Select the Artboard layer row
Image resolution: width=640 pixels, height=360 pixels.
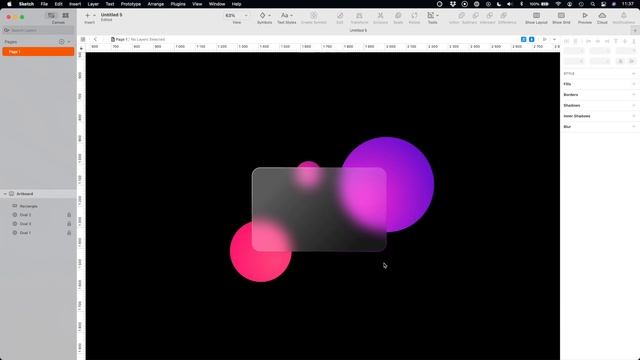[x=38, y=194]
